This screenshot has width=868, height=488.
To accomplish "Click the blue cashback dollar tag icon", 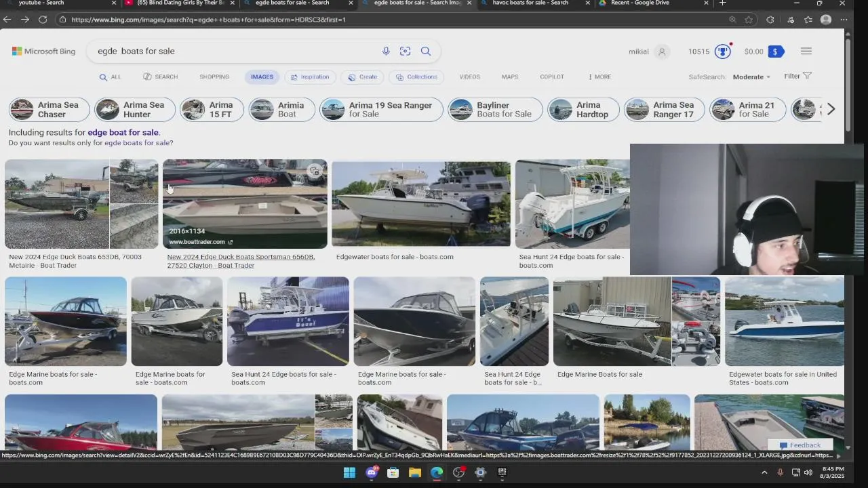I will pos(776,52).
